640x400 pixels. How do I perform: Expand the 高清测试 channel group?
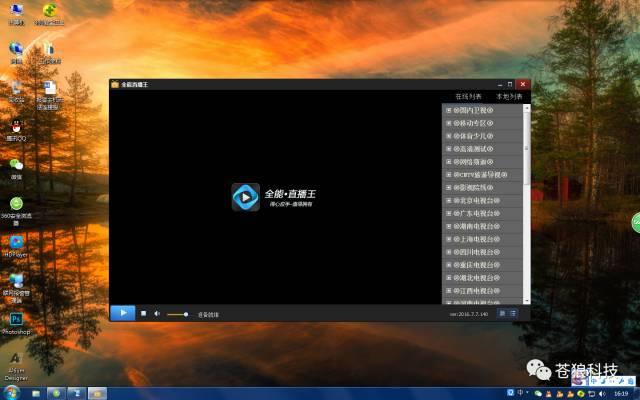[x=449, y=149]
